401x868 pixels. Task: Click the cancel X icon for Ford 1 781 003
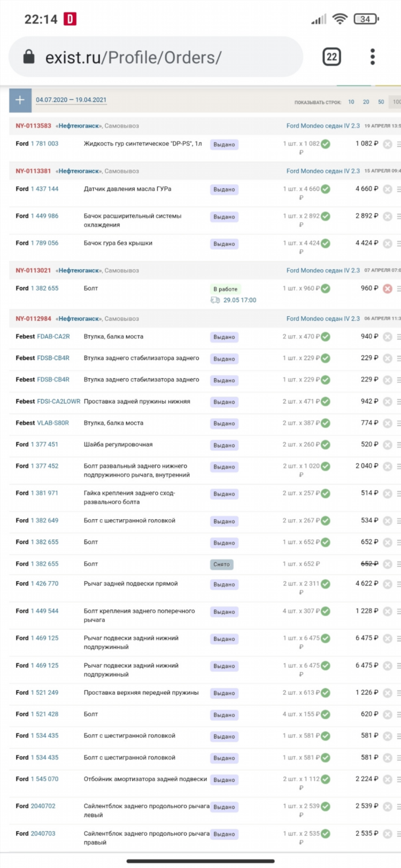[388, 144]
